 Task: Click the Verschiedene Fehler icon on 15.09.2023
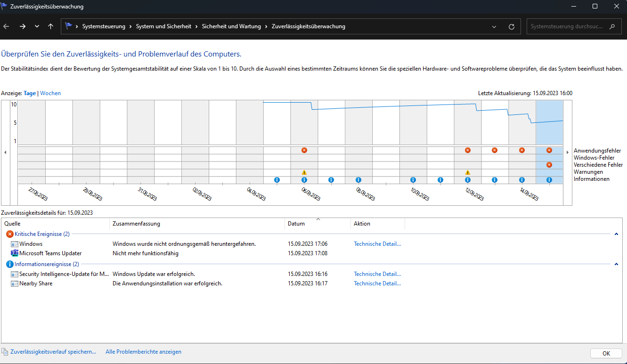pos(549,165)
